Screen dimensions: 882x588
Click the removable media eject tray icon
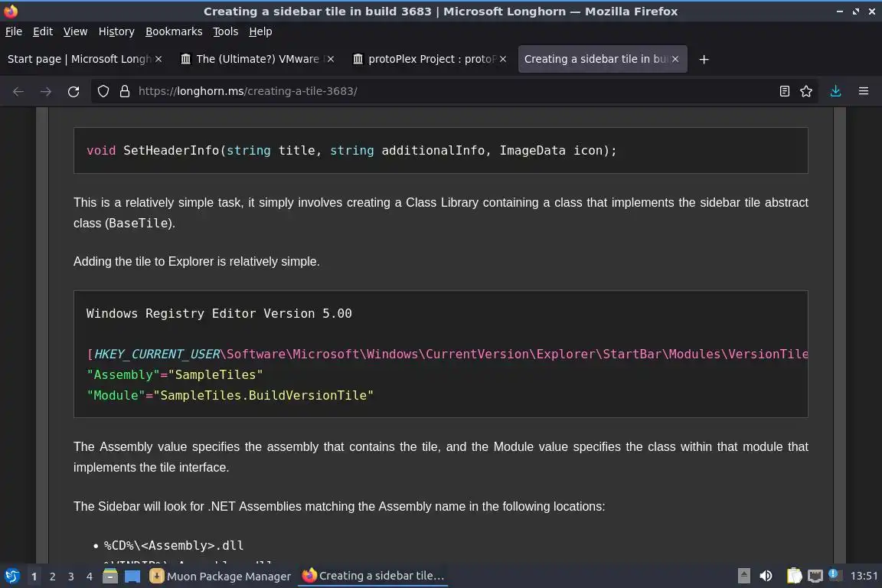click(743, 576)
